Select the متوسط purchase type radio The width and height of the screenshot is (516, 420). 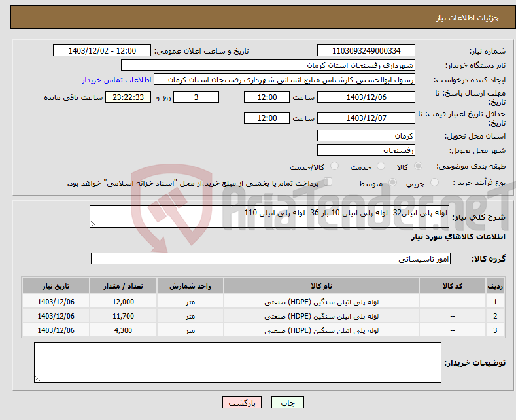click(x=392, y=182)
